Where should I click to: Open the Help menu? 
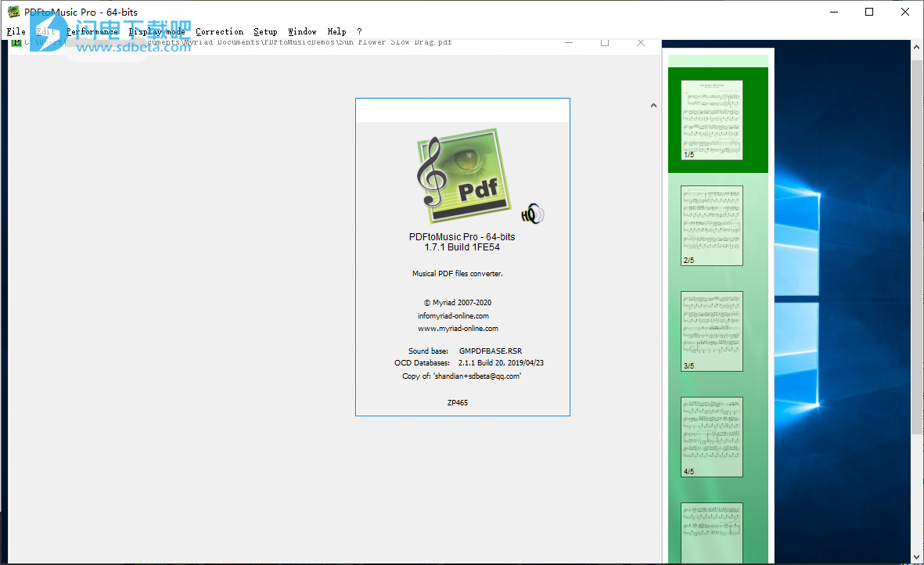click(336, 32)
